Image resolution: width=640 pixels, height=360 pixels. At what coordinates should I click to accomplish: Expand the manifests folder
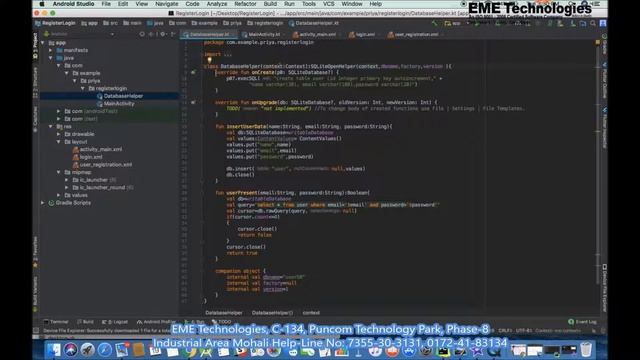[x=51, y=50]
